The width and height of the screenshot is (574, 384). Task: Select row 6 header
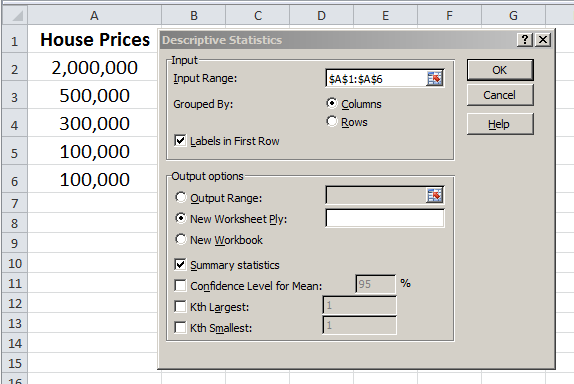15,179
